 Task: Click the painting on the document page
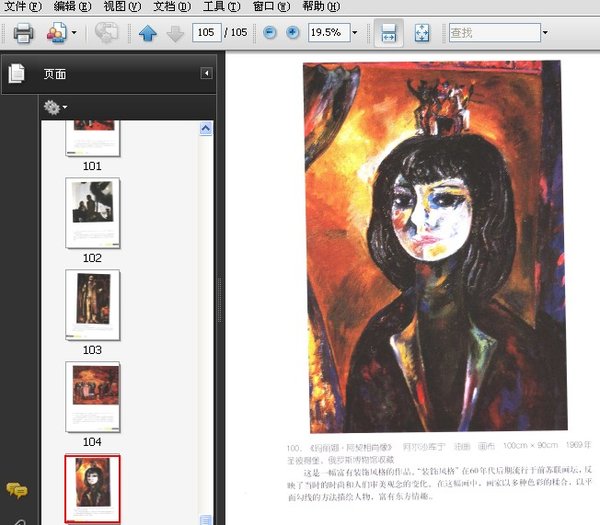[435, 246]
